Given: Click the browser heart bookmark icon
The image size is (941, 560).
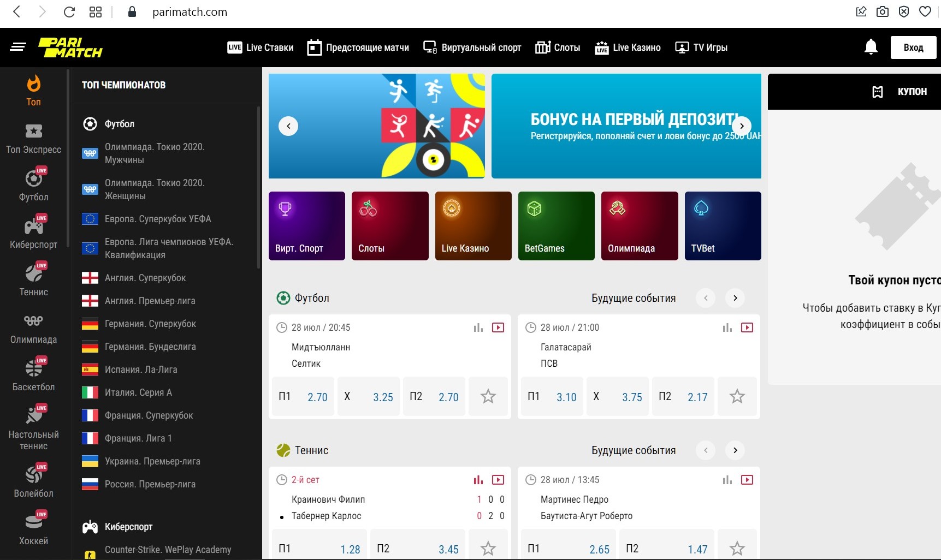Looking at the screenshot, I should pos(925,11).
